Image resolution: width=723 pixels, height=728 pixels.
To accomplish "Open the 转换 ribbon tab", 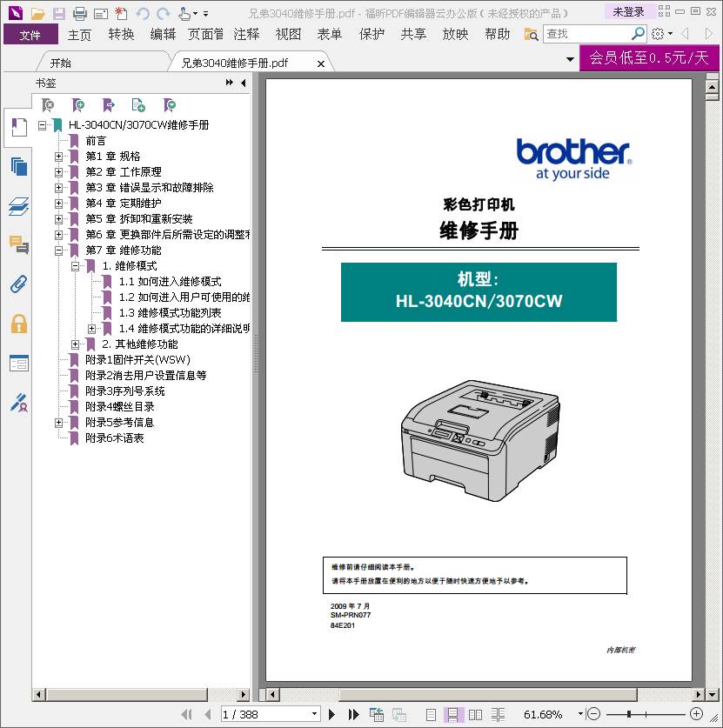I will pyautogui.click(x=121, y=35).
